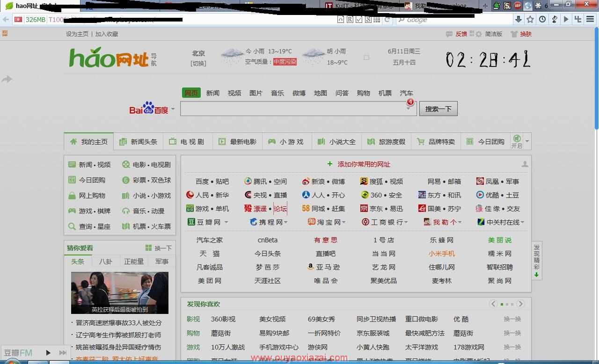The height and width of the screenshot is (364, 599).
Task: Go to previous page in 发现你喜欢
Action: (493, 304)
